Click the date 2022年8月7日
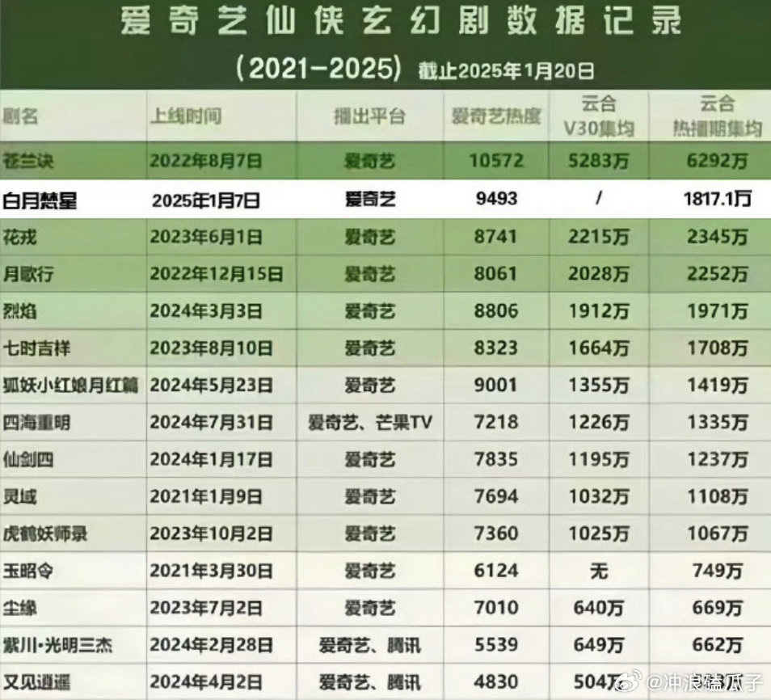The width and height of the screenshot is (771, 700). point(206,161)
